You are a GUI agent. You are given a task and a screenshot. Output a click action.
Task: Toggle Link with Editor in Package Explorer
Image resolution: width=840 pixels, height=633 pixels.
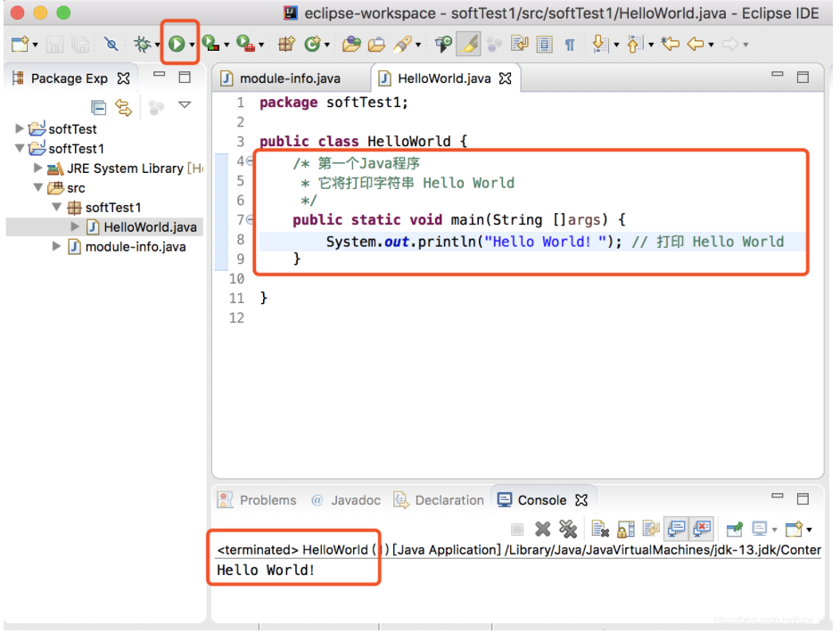[124, 108]
